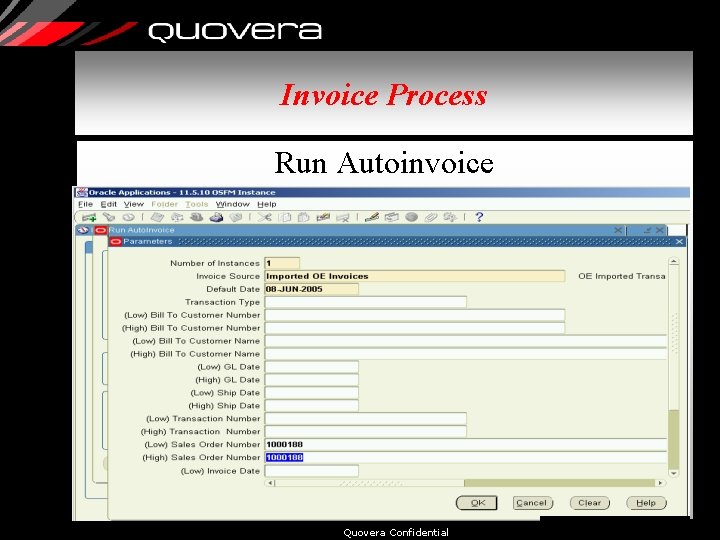Click the Edit Field pencil icon

click(x=371, y=217)
